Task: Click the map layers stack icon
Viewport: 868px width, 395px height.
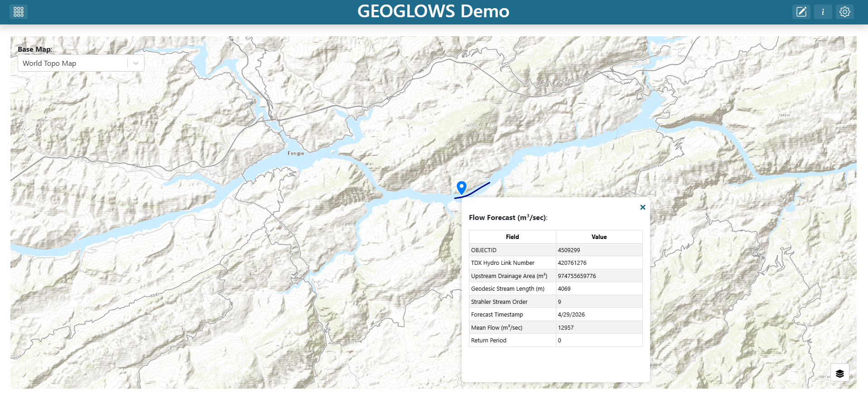Action: pyautogui.click(x=840, y=373)
